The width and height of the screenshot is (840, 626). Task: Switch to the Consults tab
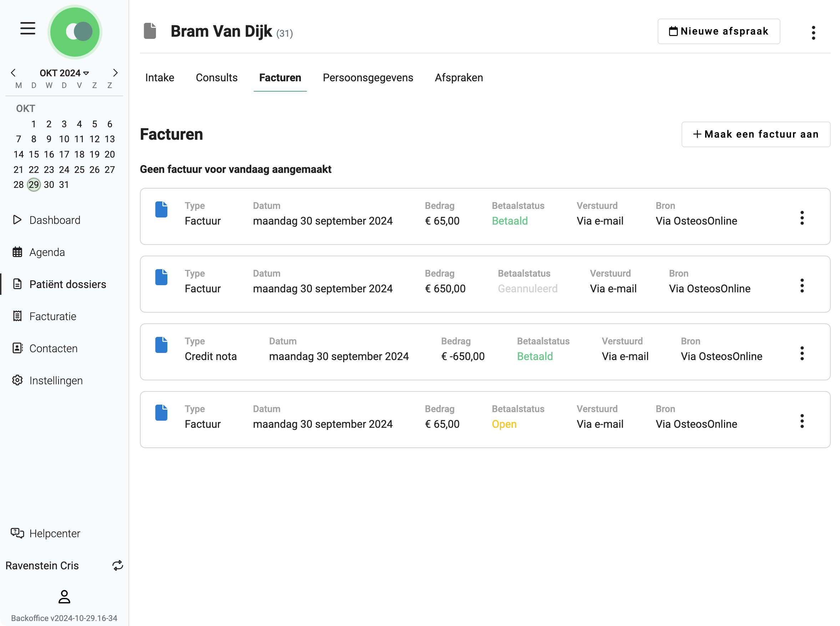[x=217, y=78]
